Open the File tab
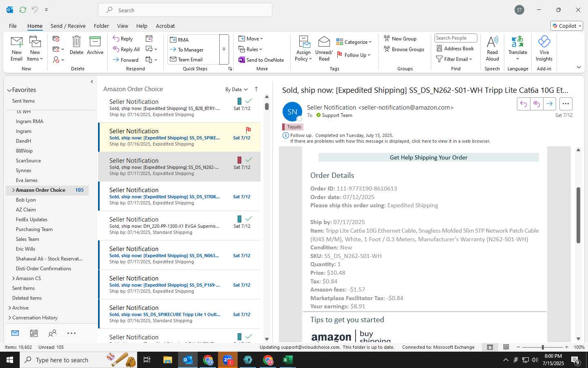The height and width of the screenshot is (368, 588). 13,26
